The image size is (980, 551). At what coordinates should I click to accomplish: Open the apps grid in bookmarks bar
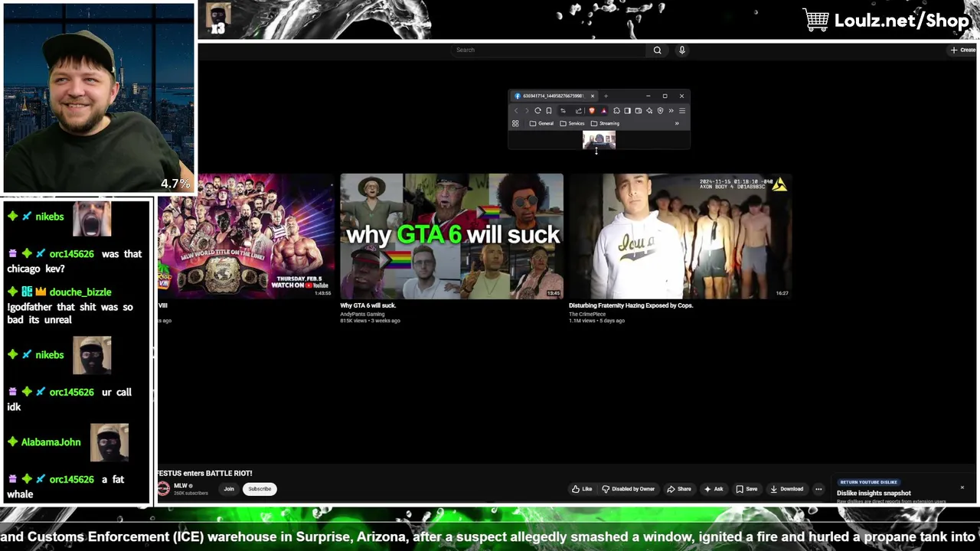pyautogui.click(x=515, y=123)
